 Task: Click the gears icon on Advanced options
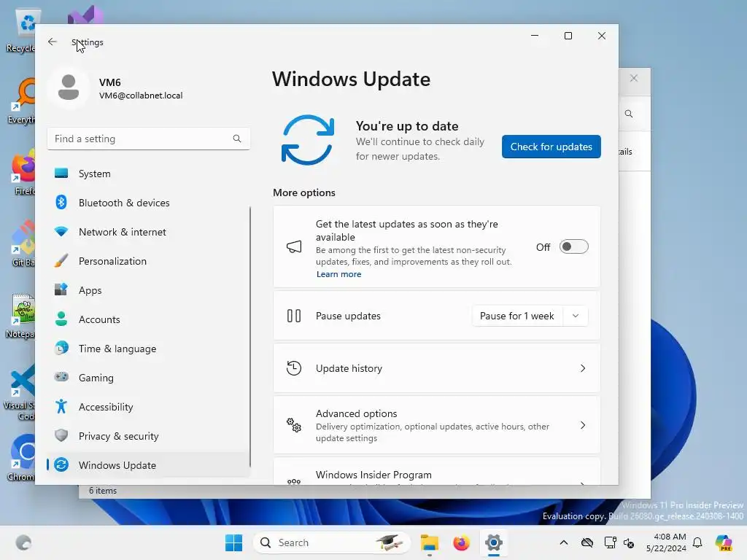[x=294, y=425]
